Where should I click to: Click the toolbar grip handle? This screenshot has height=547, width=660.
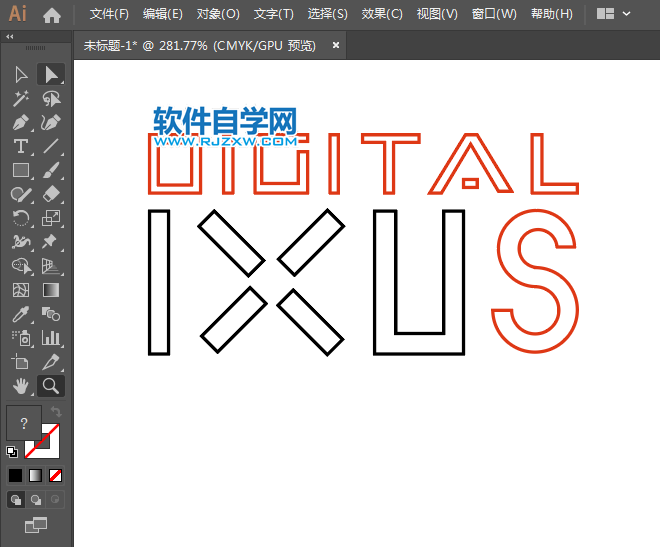[35, 48]
